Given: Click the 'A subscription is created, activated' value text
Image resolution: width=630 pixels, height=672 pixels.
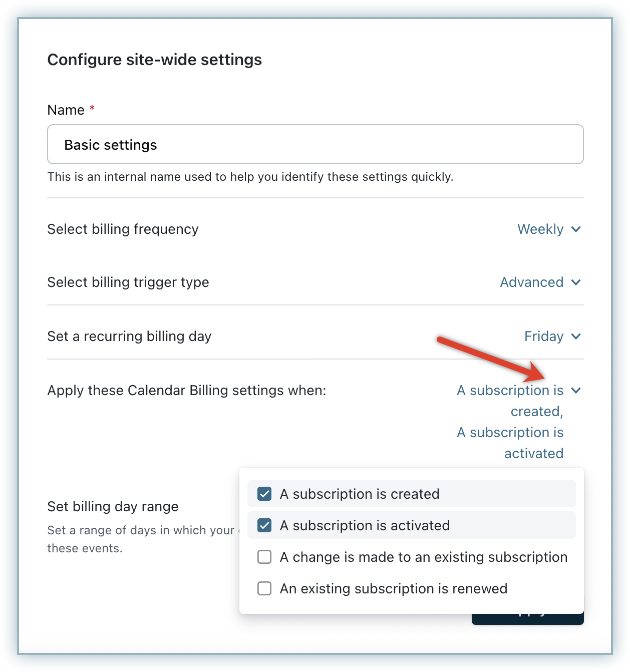Looking at the screenshot, I should [510, 422].
